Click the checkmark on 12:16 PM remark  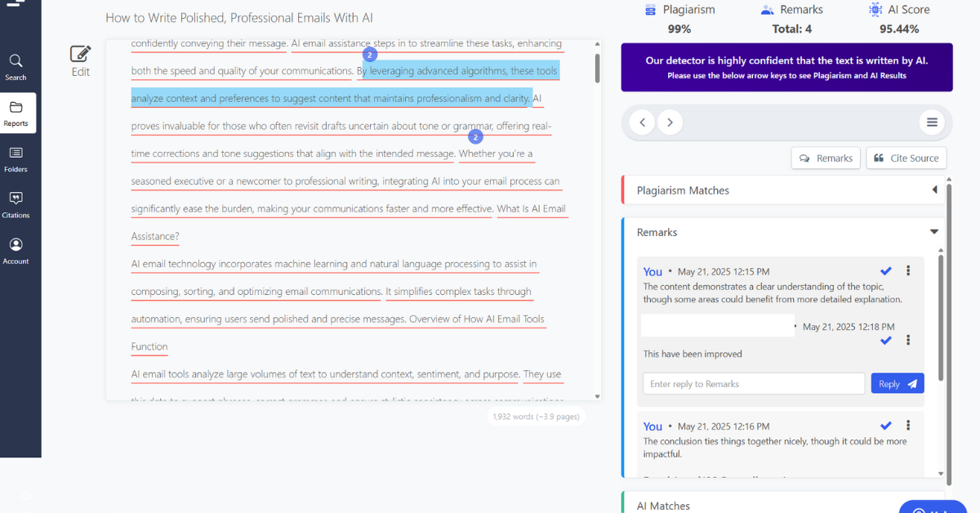click(886, 426)
